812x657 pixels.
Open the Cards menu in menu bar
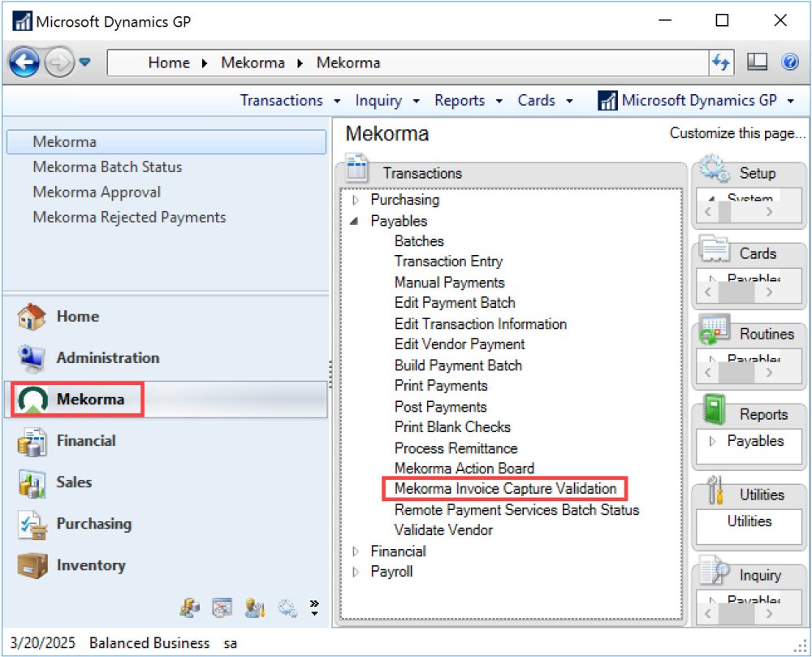(x=545, y=101)
